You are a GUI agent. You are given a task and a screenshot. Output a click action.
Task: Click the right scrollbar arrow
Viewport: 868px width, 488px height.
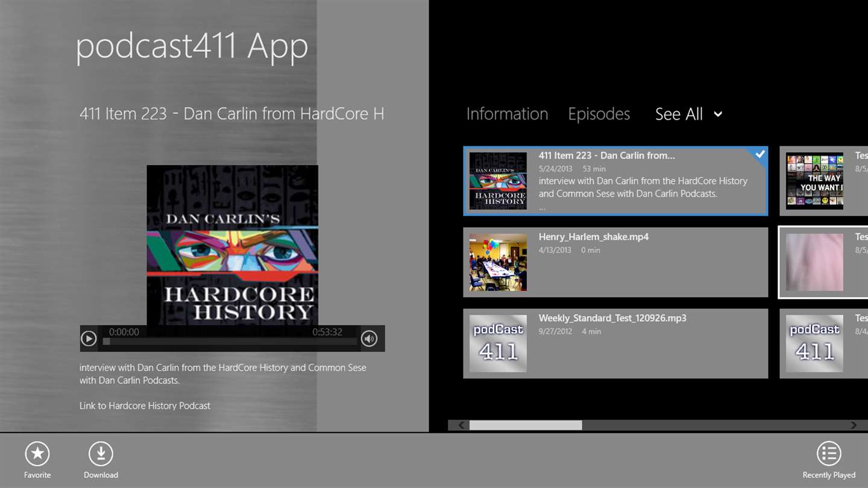pos(854,425)
